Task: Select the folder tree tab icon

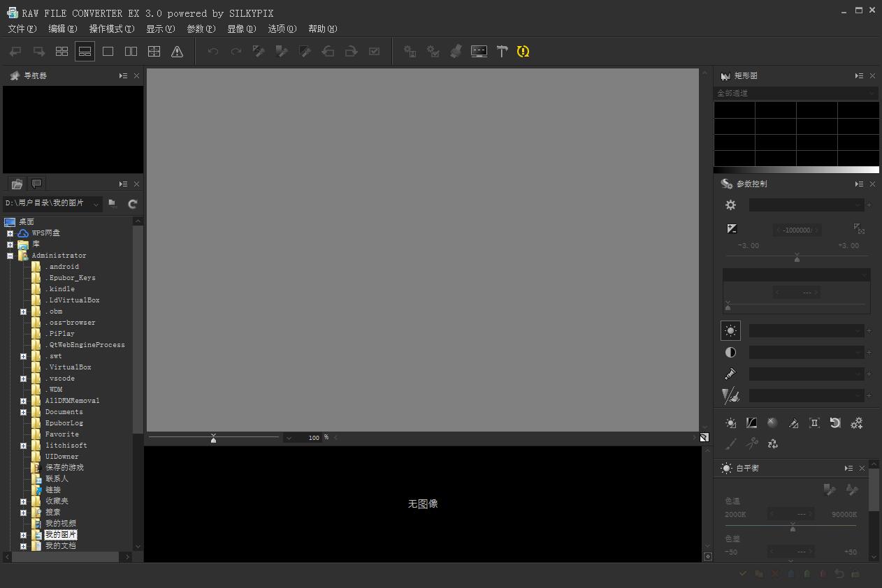Action: pos(17,184)
